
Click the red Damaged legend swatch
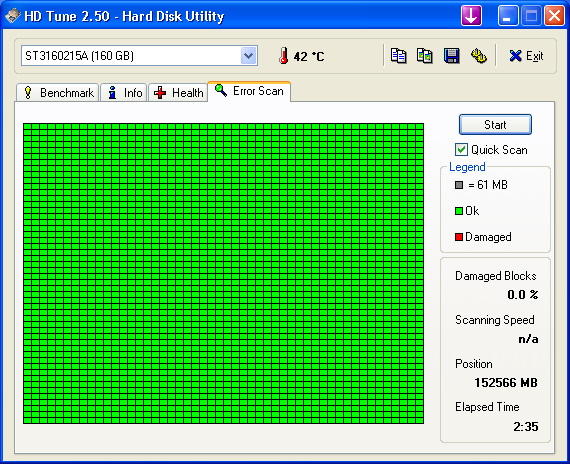[459, 237]
